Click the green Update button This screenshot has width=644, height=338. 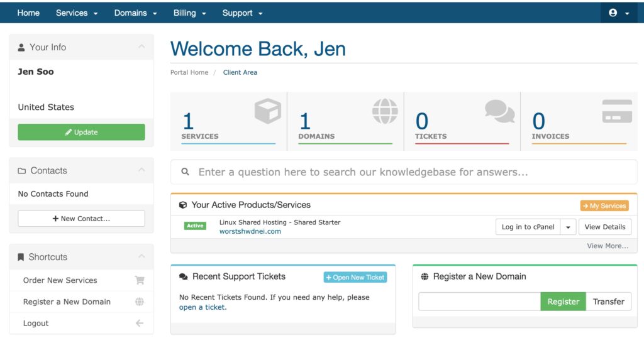pos(81,132)
